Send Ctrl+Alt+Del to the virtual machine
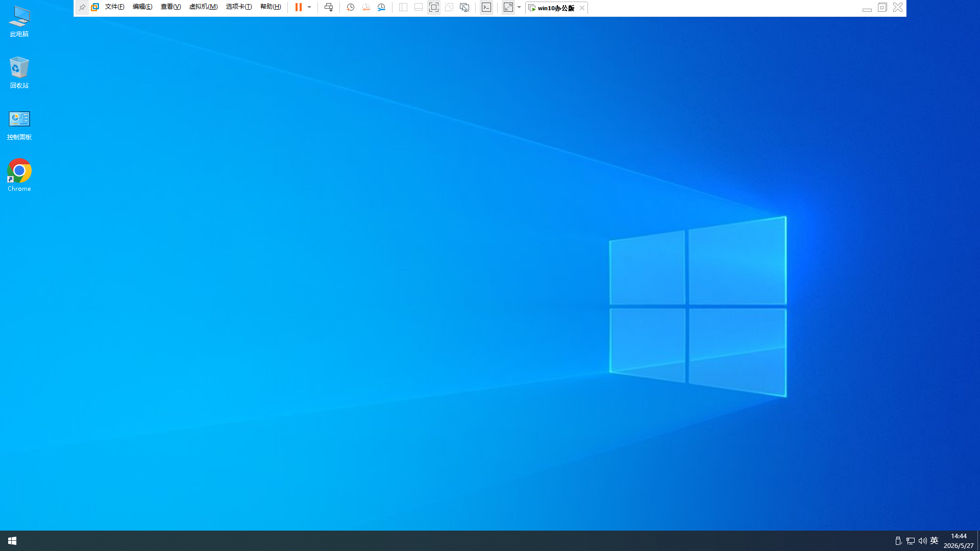This screenshot has height=551, width=980. click(x=329, y=7)
